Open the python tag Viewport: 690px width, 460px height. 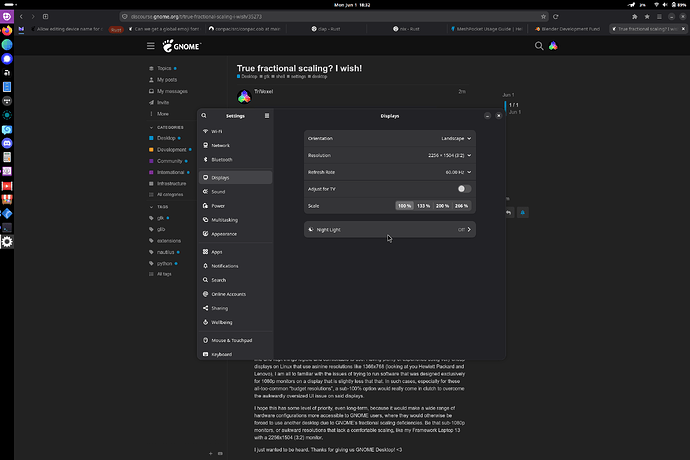point(164,263)
